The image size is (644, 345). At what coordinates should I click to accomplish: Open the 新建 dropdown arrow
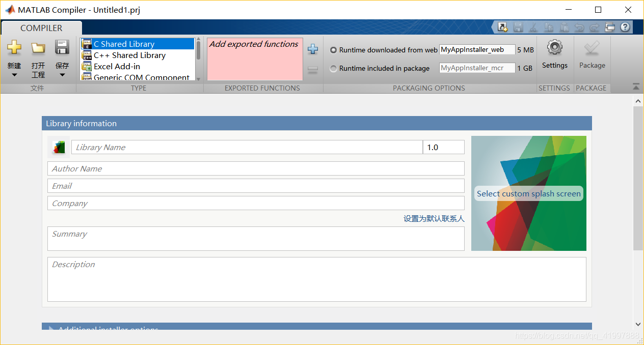[x=14, y=75]
